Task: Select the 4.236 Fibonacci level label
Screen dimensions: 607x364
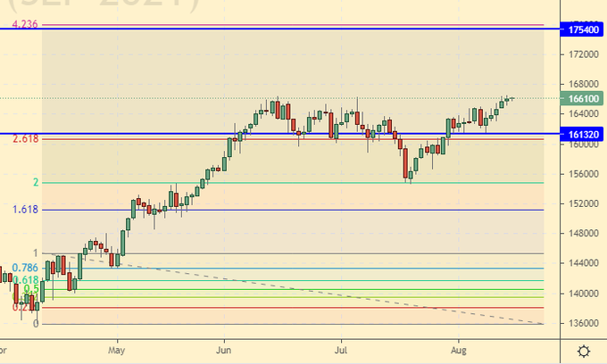Action: point(23,24)
